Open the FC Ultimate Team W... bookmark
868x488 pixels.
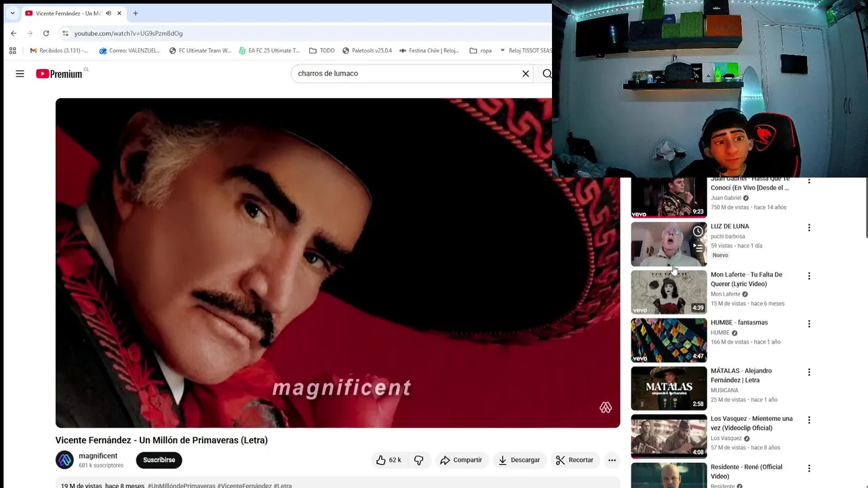point(200,51)
